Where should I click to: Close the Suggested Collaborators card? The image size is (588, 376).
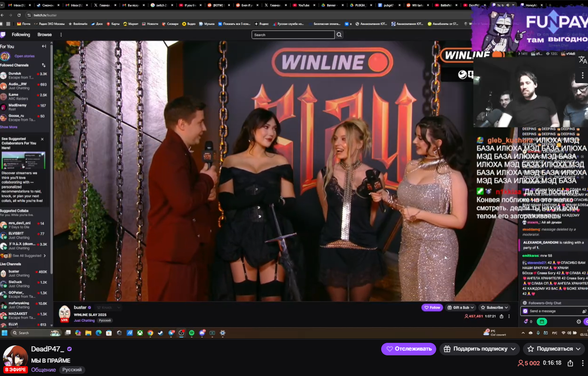click(x=42, y=139)
